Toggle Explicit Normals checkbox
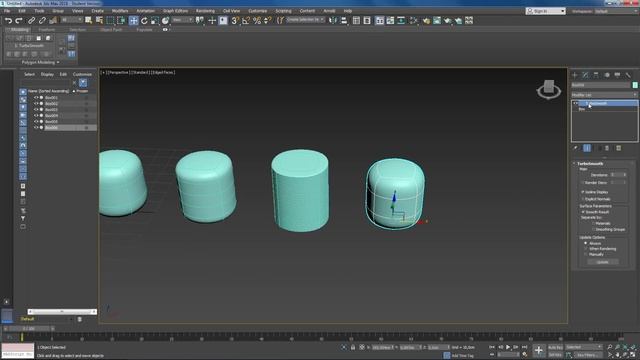This screenshot has width=640, height=360. tap(583, 199)
